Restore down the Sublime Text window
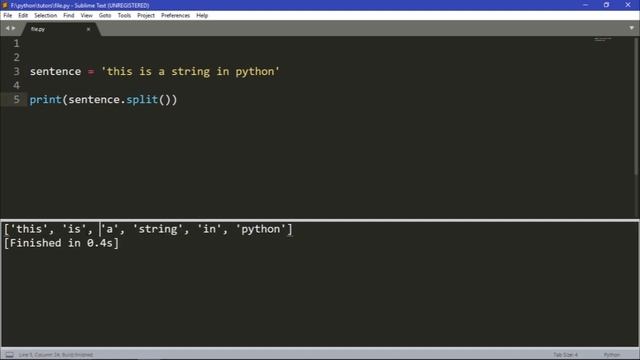 [x=607, y=5]
